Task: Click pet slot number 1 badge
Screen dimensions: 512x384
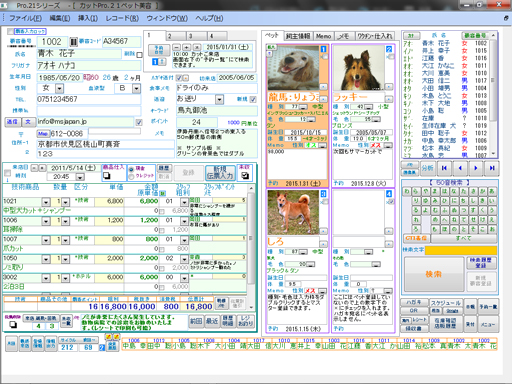Action: point(323,49)
